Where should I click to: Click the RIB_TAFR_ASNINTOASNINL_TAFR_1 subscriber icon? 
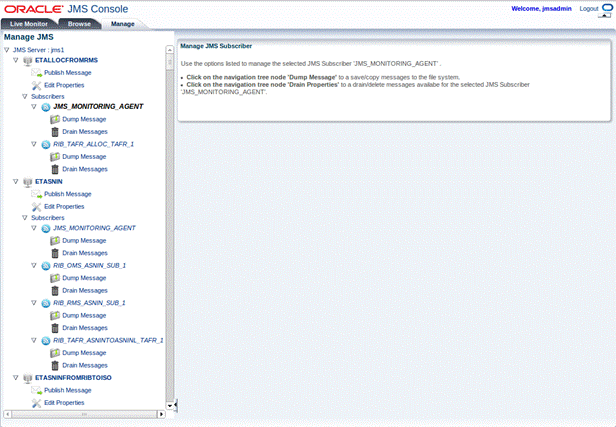[46, 341]
